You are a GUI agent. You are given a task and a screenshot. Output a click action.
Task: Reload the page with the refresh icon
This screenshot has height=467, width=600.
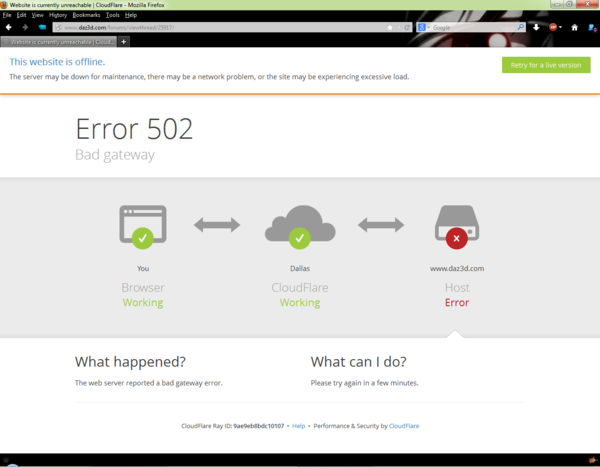click(x=407, y=28)
